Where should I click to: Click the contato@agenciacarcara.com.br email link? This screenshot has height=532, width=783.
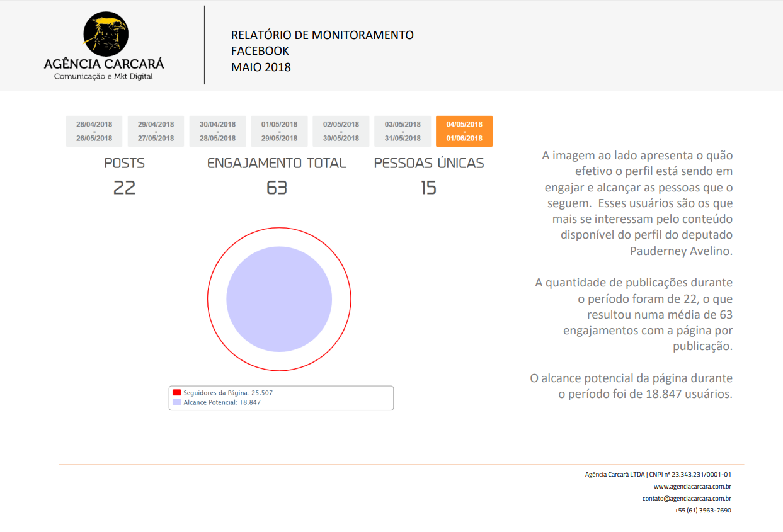687,499
